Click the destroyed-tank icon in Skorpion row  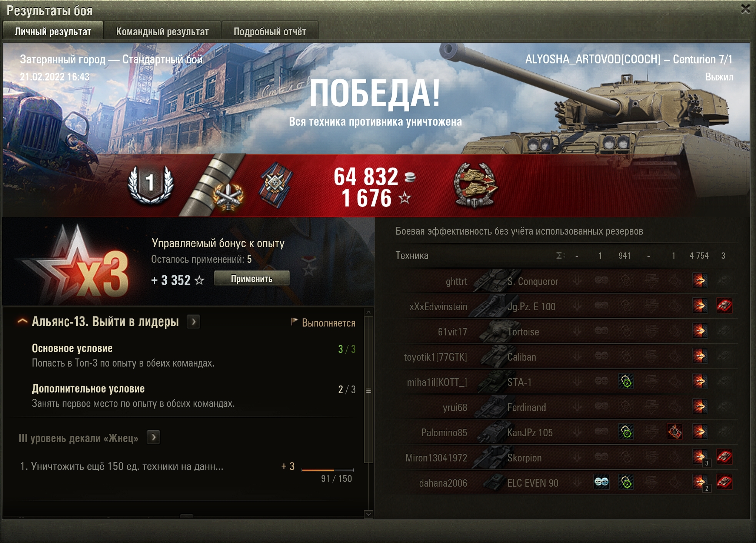click(724, 457)
